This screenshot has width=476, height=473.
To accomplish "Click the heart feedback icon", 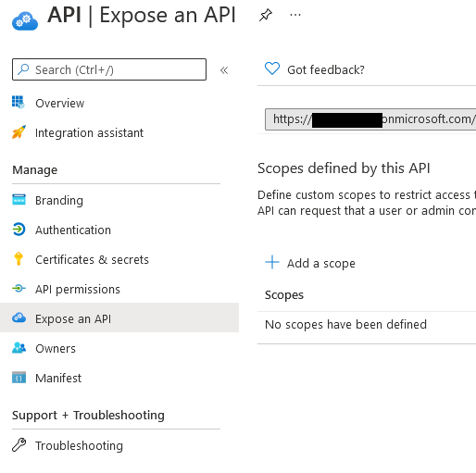I will (272, 68).
